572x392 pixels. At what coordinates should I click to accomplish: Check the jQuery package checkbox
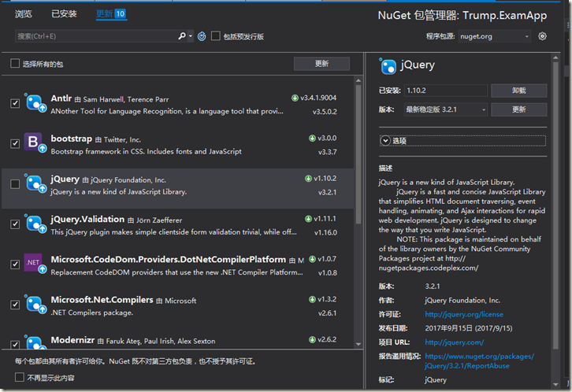point(15,184)
